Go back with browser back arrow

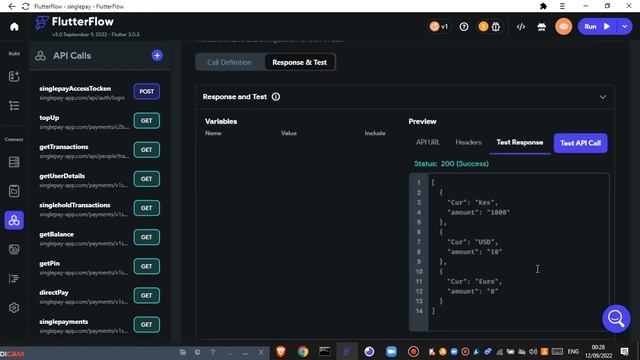[x=12, y=6]
